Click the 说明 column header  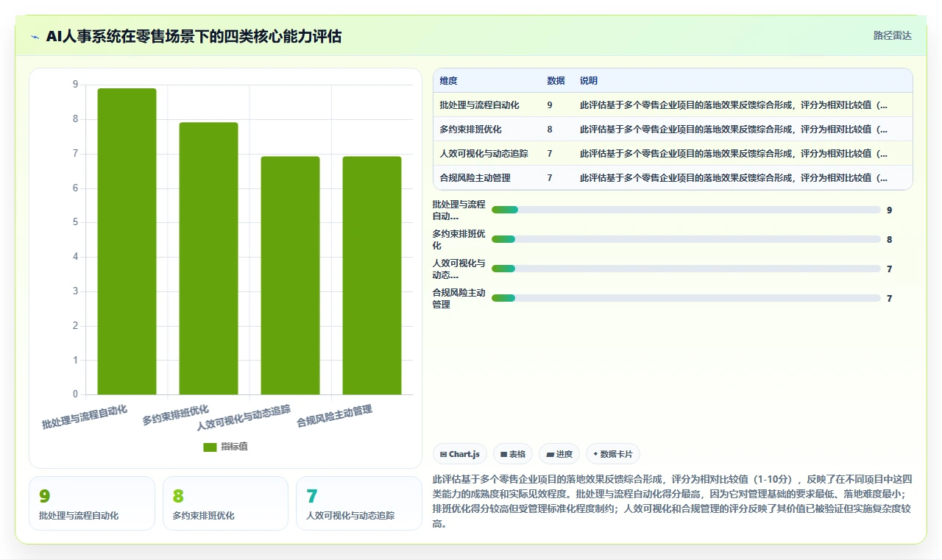(589, 81)
